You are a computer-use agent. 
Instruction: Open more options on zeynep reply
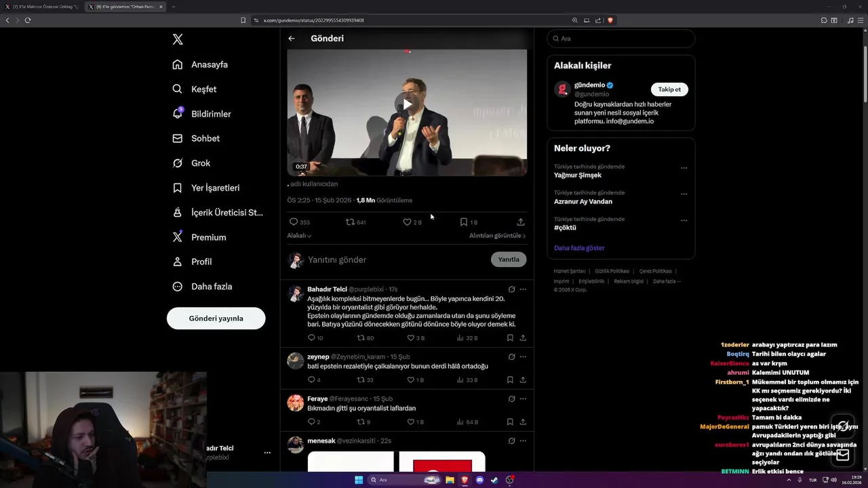(x=523, y=357)
